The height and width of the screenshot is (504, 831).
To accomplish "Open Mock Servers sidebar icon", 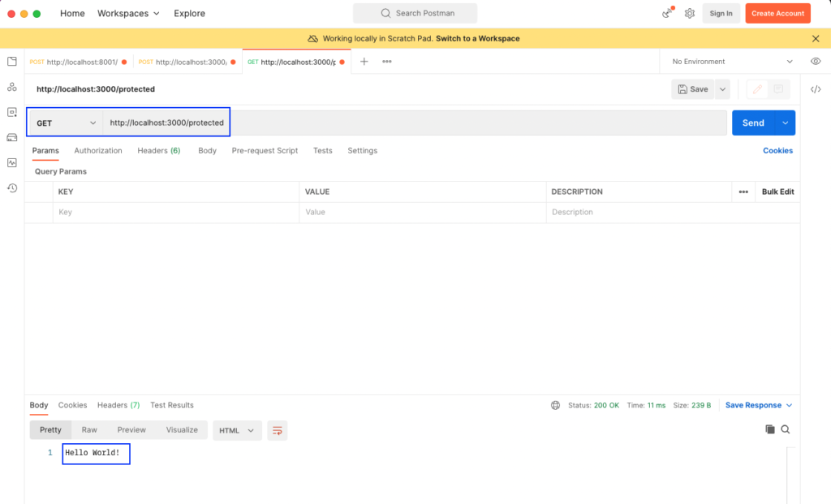I will coord(11,138).
